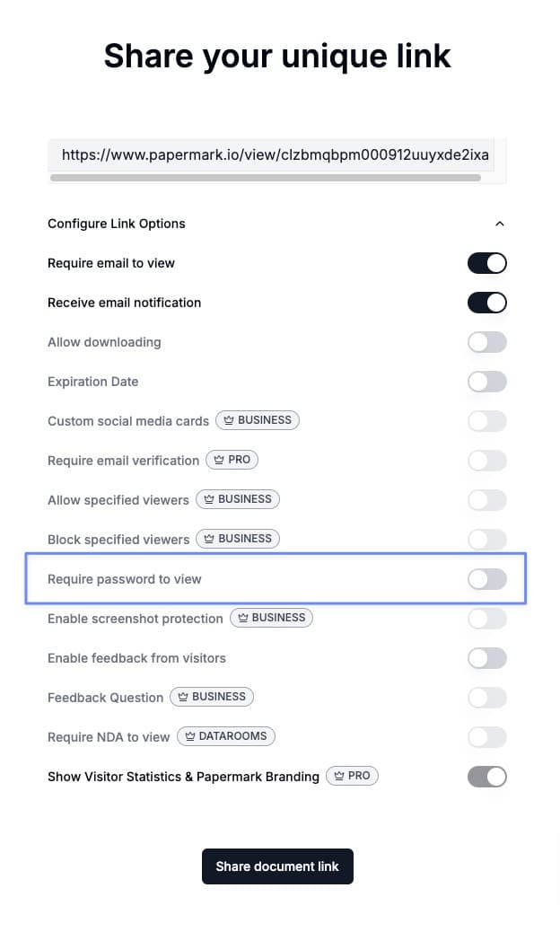The width and height of the screenshot is (560, 932).
Task: Click the BUSINESS badge for Block specified viewers
Action: 238,539
